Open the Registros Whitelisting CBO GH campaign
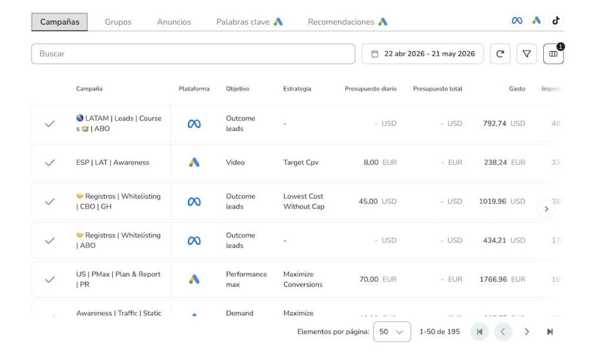 click(x=118, y=201)
